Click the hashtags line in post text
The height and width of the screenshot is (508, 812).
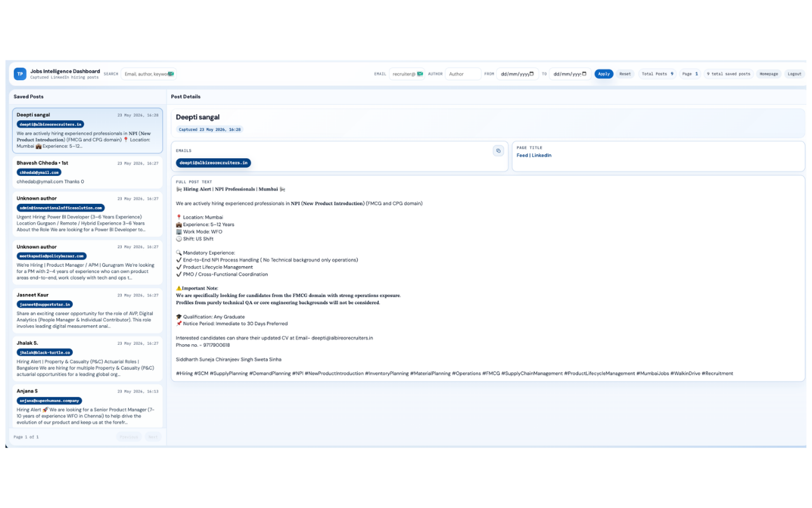pyautogui.click(x=455, y=373)
